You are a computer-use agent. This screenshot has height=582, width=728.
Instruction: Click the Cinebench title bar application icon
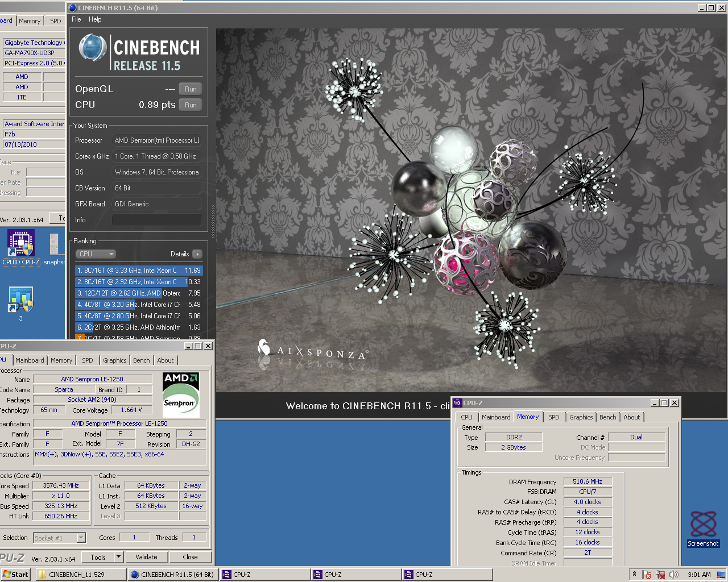72,8
